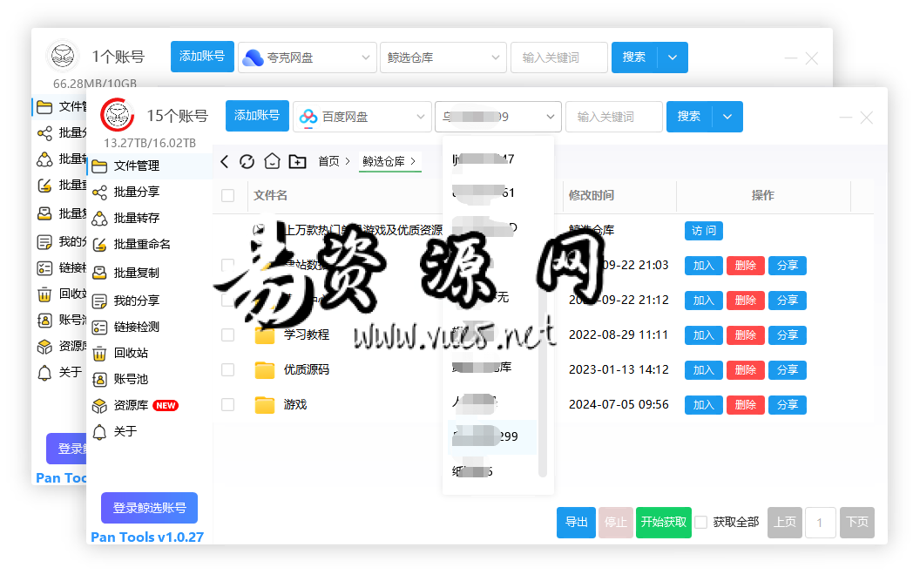The height and width of the screenshot is (588, 913).
Task: Expand the arrow beside back window 搜索 button
Action: click(673, 57)
